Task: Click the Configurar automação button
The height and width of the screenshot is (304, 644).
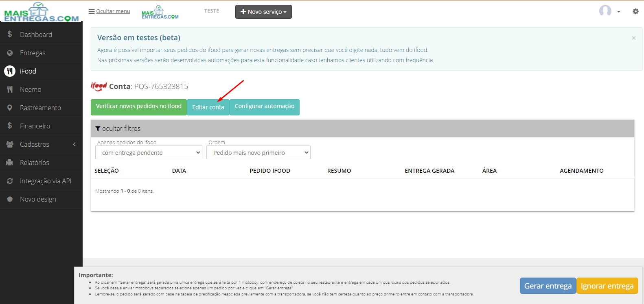Action: [x=265, y=107]
